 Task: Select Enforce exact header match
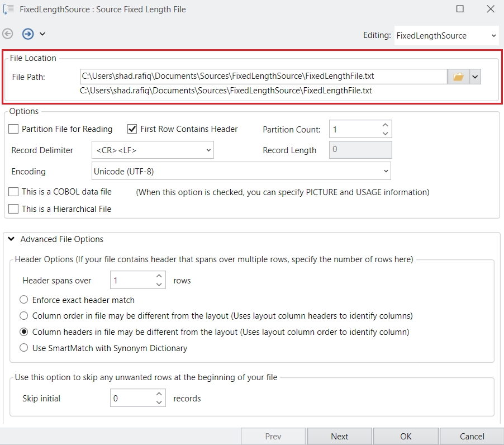click(24, 300)
